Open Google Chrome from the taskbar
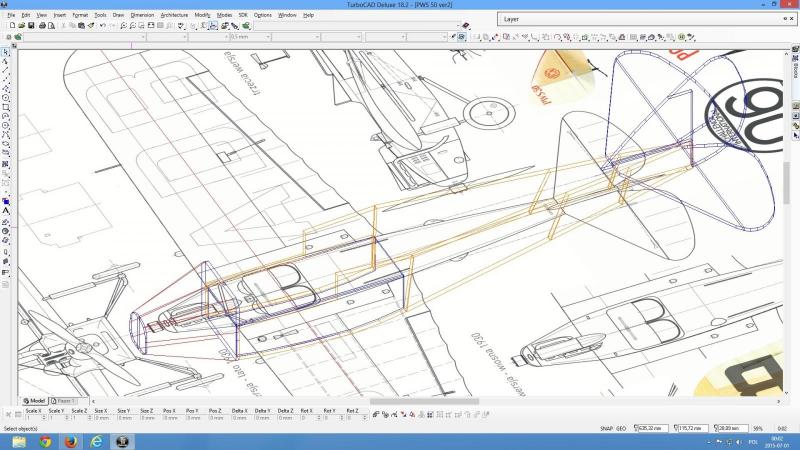Viewport: 800px width, 450px height. pos(45,441)
